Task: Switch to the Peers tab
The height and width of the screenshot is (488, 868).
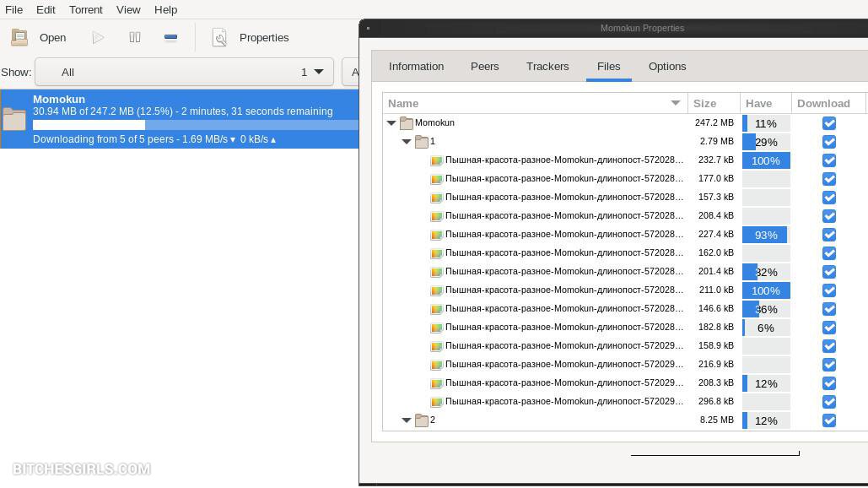Action: pyautogui.click(x=484, y=66)
